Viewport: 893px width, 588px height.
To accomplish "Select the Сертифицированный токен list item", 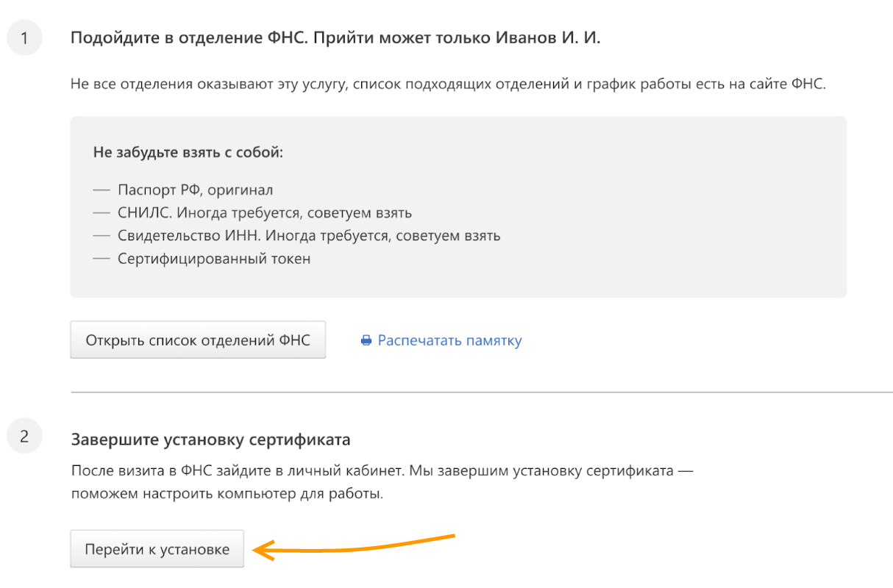I will tap(213, 259).
